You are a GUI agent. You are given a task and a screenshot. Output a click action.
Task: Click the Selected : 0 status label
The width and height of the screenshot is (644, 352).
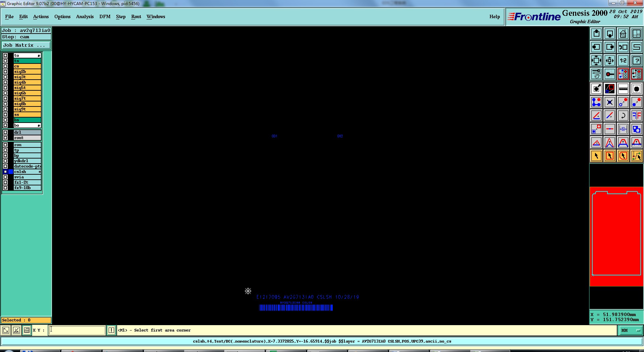pos(26,320)
